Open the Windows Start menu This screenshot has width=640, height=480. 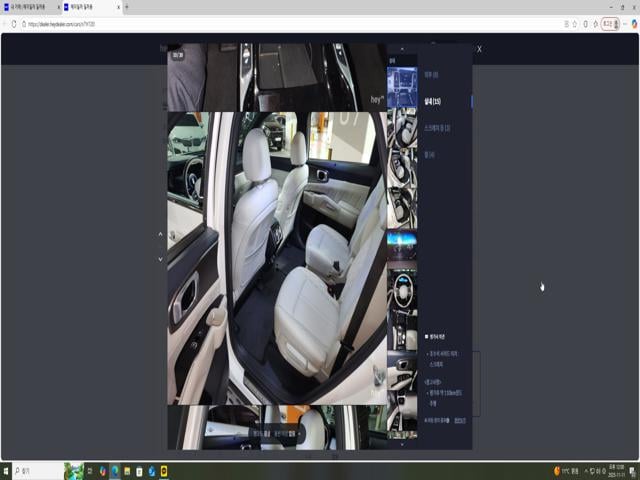click(6, 470)
